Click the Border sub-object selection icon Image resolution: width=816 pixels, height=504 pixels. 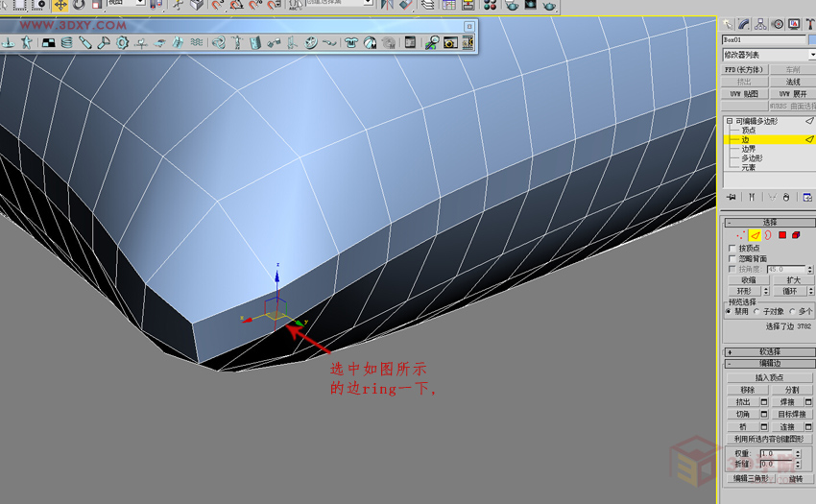[768, 235]
